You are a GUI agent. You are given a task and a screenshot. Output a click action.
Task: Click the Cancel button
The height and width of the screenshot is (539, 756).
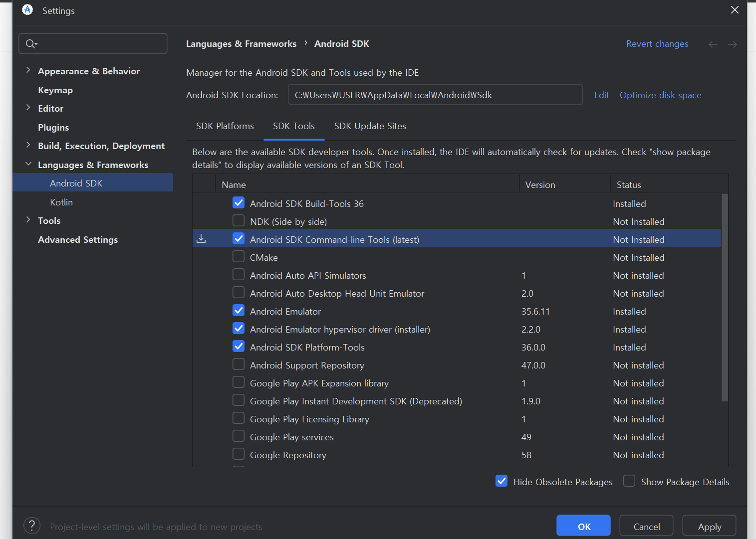(647, 526)
